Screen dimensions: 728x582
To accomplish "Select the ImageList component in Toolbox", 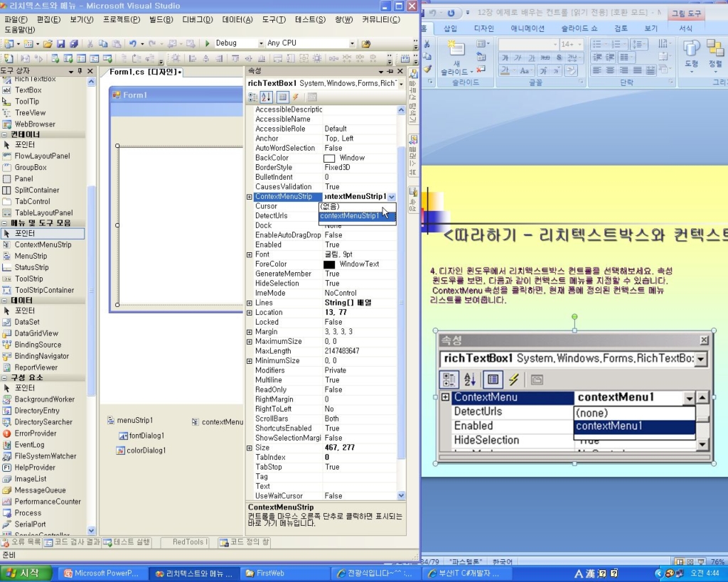I will 30,479.
